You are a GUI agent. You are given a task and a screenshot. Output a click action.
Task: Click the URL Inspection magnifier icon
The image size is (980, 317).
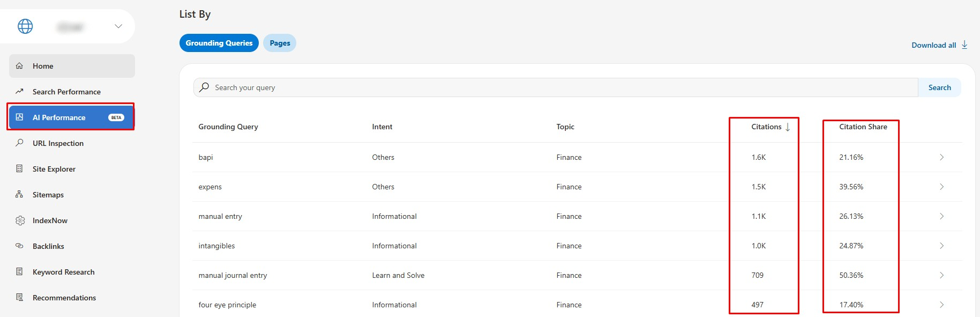click(x=19, y=143)
